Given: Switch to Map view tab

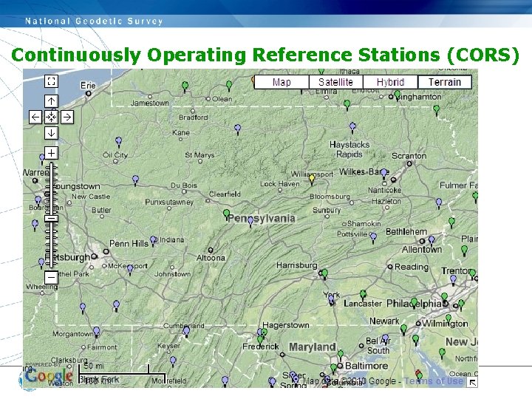Looking at the screenshot, I should pyautogui.click(x=282, y=82).
